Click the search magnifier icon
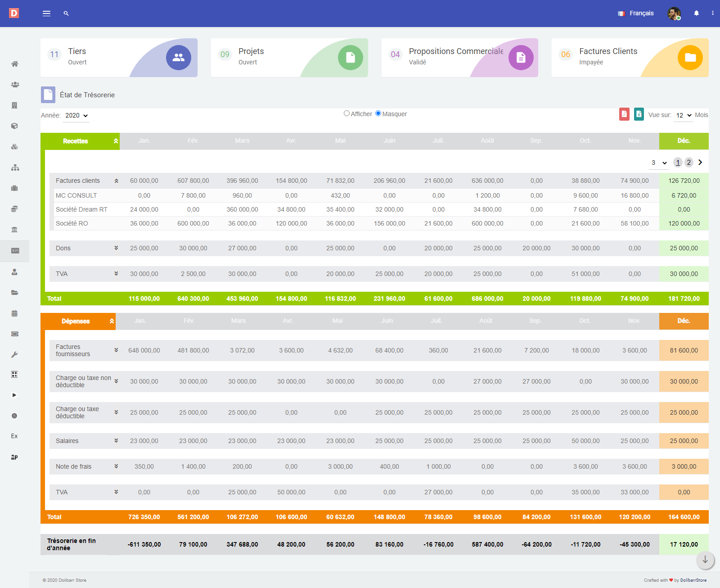 coord(66,14)
